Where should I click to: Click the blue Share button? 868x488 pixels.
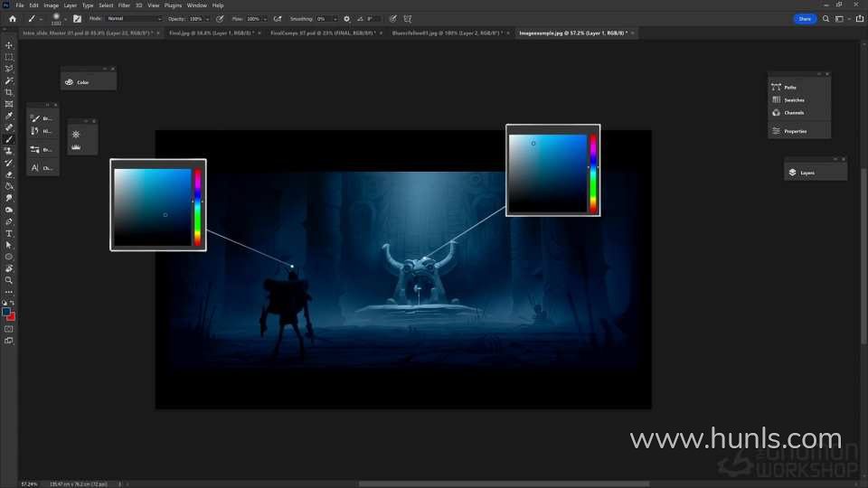pyautogui.click(x=805, y=19)
